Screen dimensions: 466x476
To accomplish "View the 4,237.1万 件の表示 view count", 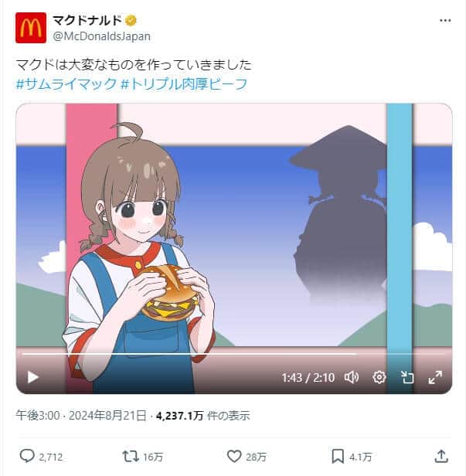I will click(x=202, y=415).
